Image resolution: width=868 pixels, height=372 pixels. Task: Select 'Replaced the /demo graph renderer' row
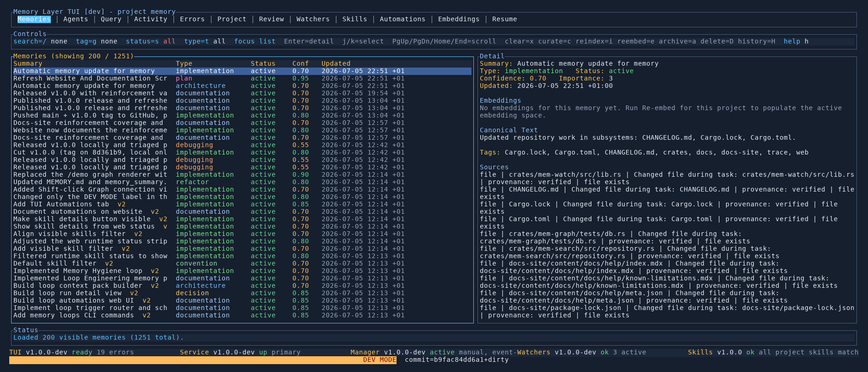tap(242, 174)
